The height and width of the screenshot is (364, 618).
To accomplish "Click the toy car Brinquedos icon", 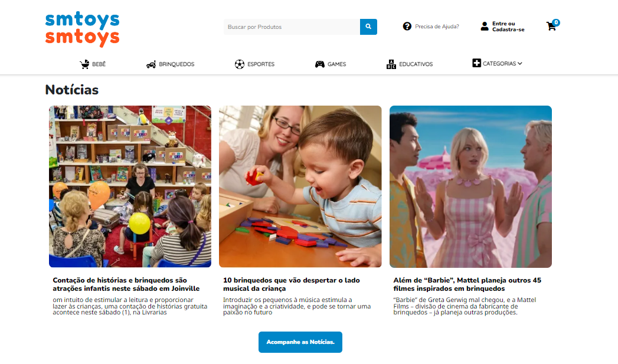I will [x=151, y=64].
